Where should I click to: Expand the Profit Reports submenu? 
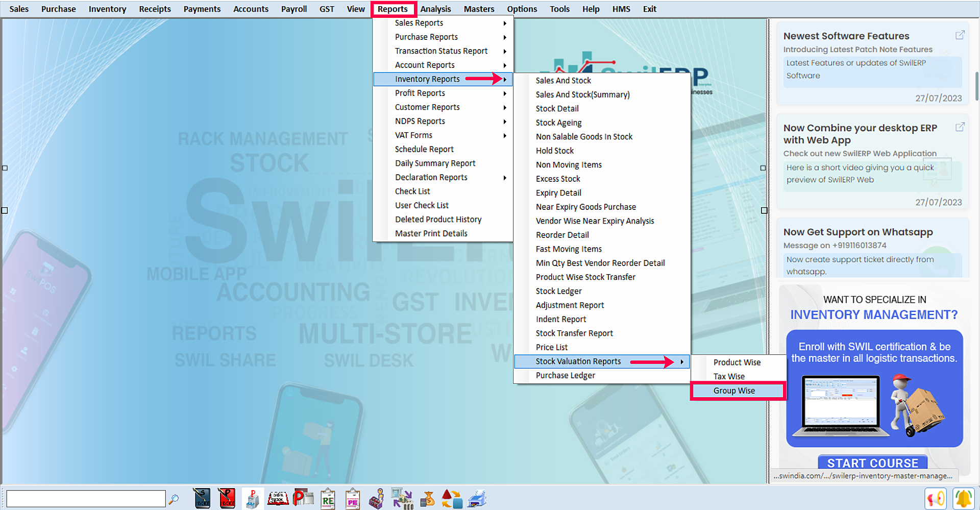[x=443, y=93]
